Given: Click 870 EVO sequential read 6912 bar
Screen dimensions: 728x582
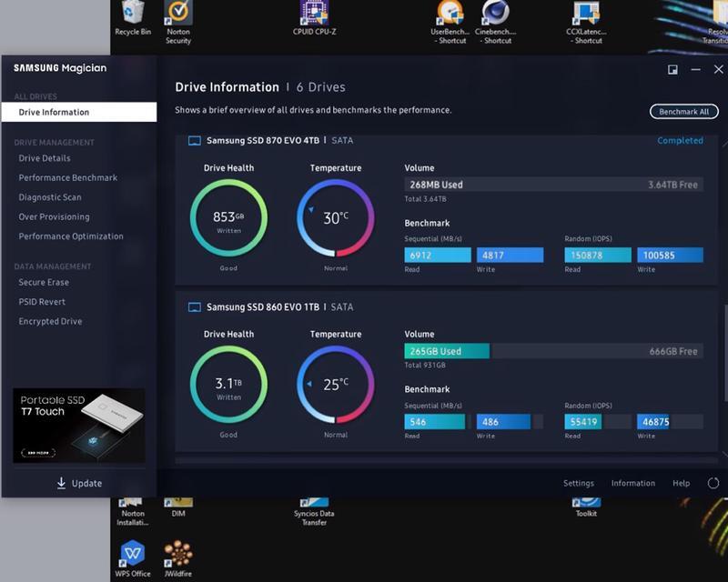Looking at the screenshot, I should [438, 255].
